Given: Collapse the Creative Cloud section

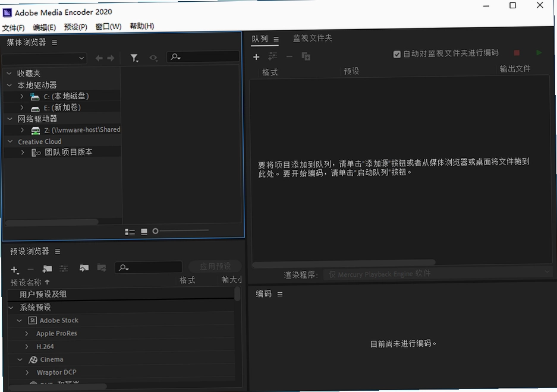Looking at the screenshot, I should (x=10, y=141).
